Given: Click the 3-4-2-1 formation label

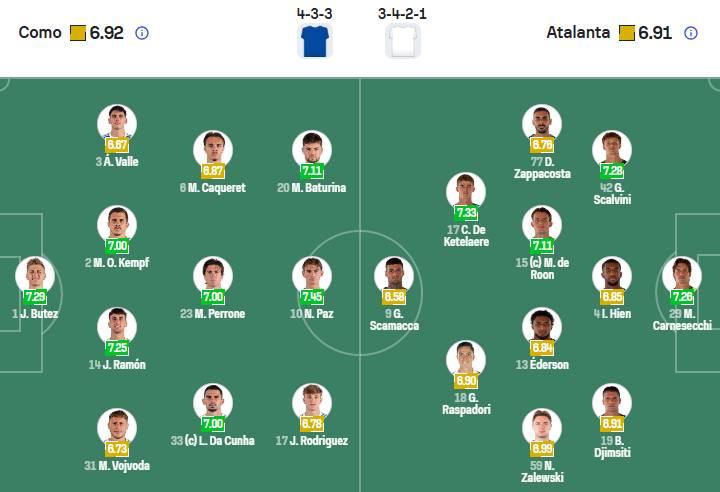Looking at the screenshot, I should point(402,14).
